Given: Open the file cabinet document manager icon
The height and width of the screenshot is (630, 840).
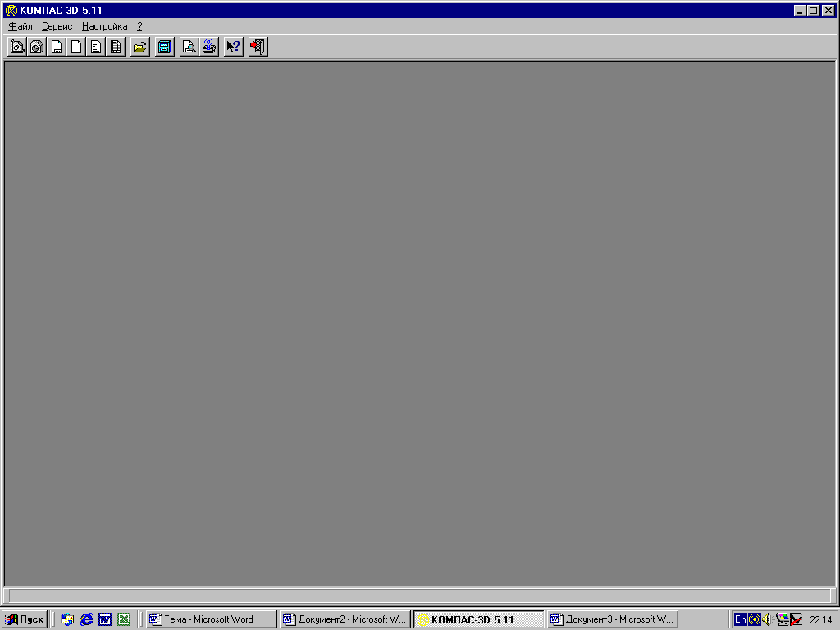Looking at the screenshot, I should pyautogui.click(x=164, y=47).
